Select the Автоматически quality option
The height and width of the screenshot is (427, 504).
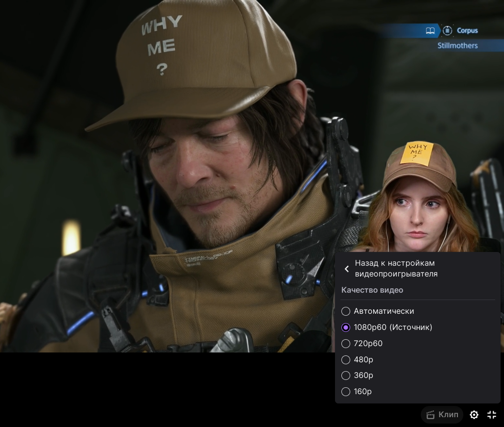tap(378, 311)
